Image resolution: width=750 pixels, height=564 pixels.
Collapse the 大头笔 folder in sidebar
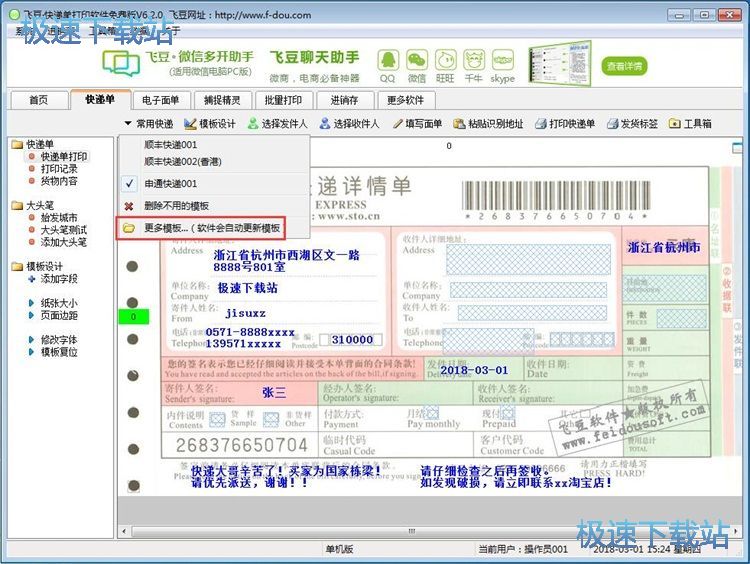pos(18,205)
